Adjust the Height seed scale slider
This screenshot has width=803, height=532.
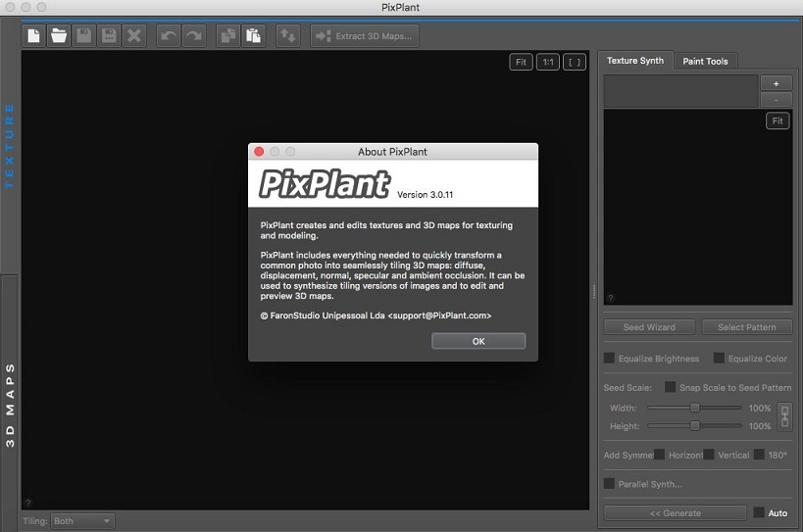[x=694, y=425]
